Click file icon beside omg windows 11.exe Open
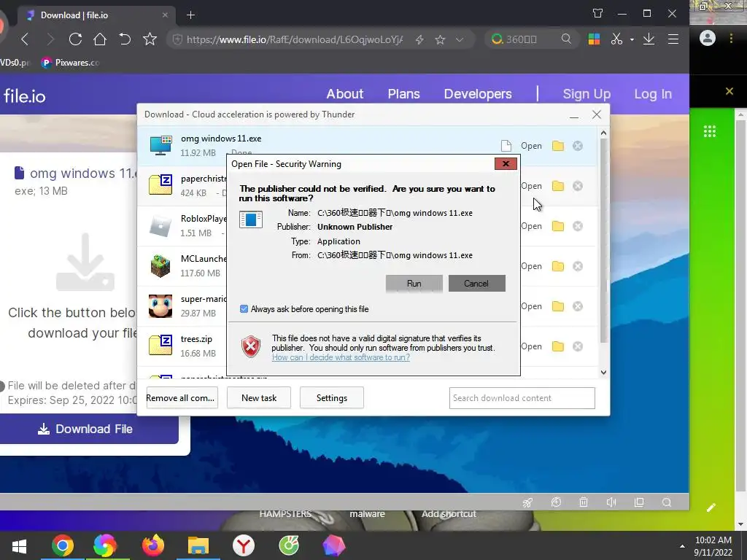 (506, 146)
